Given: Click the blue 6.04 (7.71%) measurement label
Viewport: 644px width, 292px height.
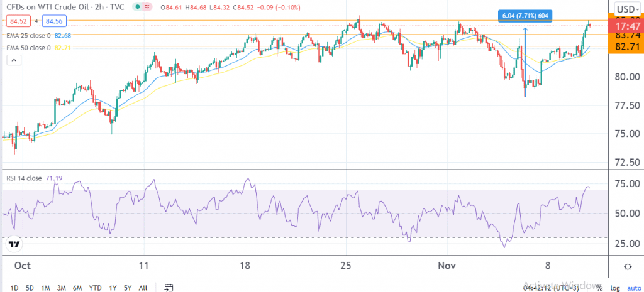Looking at the screenshot, I should pyautogui.click(x=525, y=16).
